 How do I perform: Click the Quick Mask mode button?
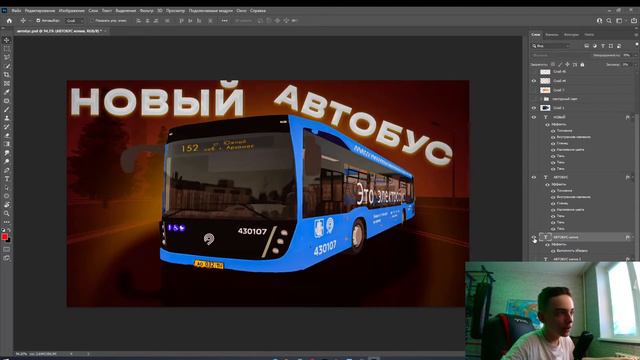click(7, 249)
